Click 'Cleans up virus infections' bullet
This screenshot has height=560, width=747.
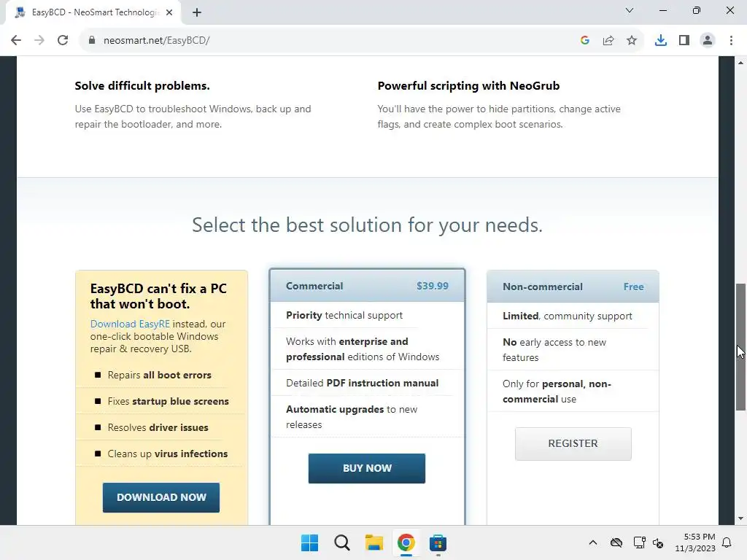click(x=167, y=454)
